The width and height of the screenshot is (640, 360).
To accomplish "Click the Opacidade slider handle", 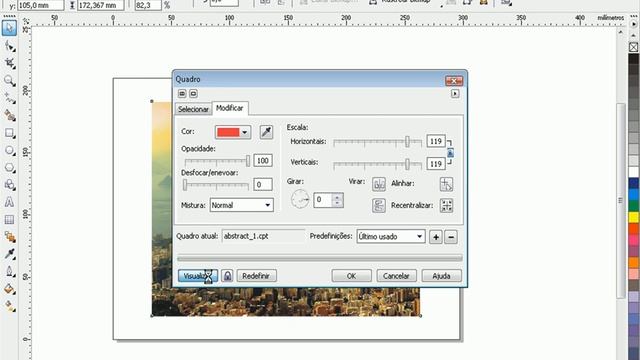I will (248, 161).
